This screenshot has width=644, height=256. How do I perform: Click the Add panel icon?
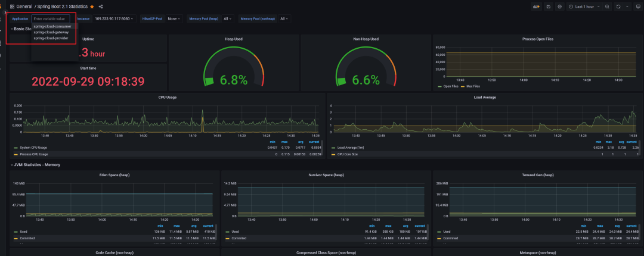[x=536, y=7]
